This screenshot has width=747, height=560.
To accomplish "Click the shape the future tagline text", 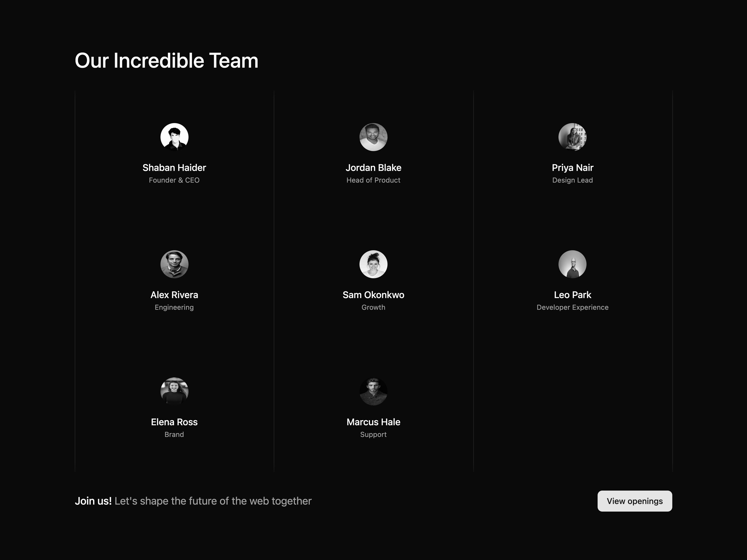I will point(213,501).
